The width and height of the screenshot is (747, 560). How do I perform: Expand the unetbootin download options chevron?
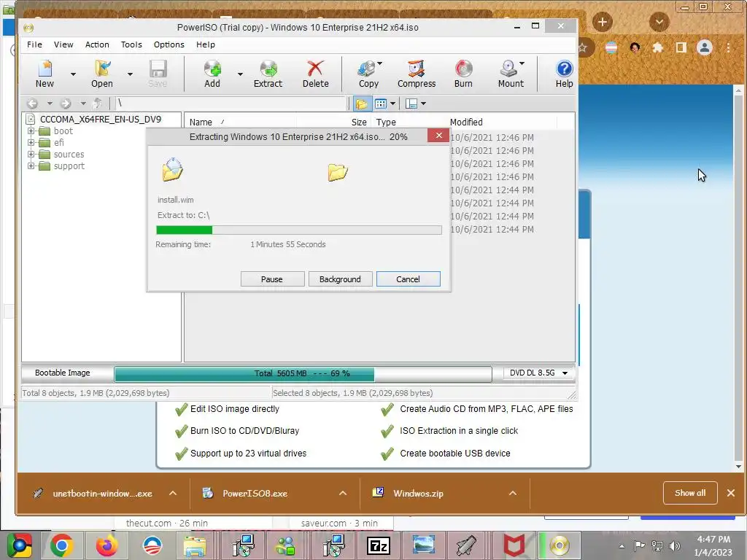point(173,494)
